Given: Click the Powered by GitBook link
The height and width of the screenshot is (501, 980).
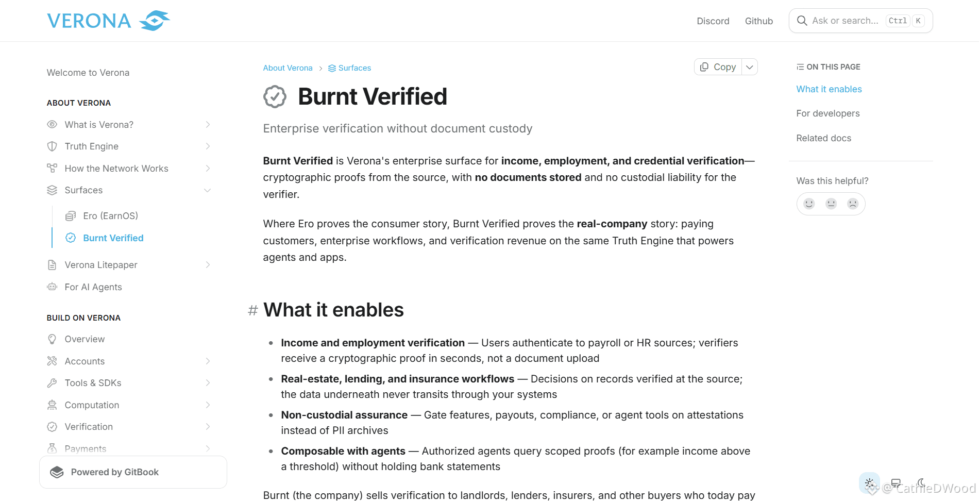Looking at the screenshot, I should [x=133, y=472].
